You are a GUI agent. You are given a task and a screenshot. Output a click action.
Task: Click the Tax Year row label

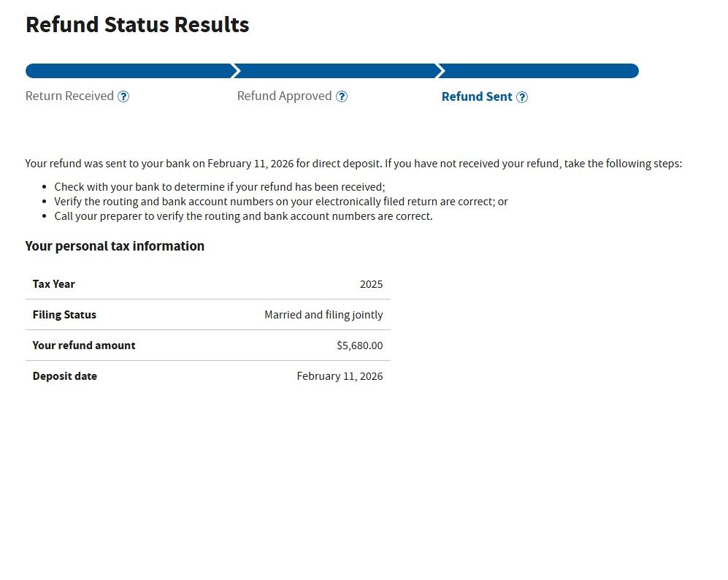(x=53, y=284)
